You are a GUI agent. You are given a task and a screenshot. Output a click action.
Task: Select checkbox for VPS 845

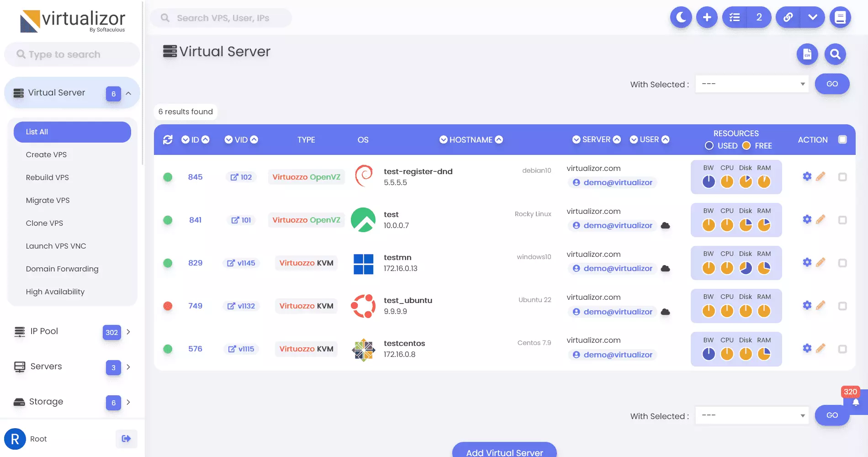tap(842, 177)
